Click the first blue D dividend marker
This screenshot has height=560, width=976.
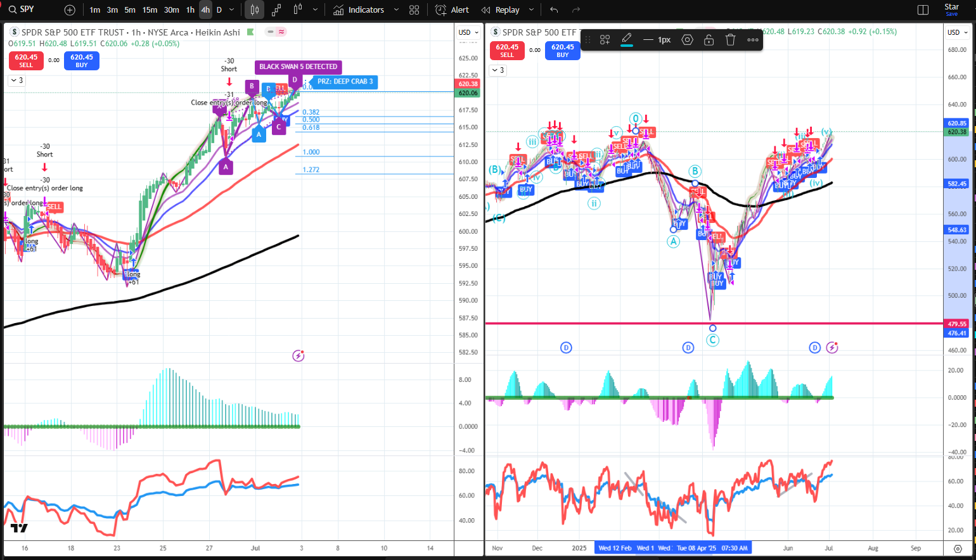pos(566,347)
